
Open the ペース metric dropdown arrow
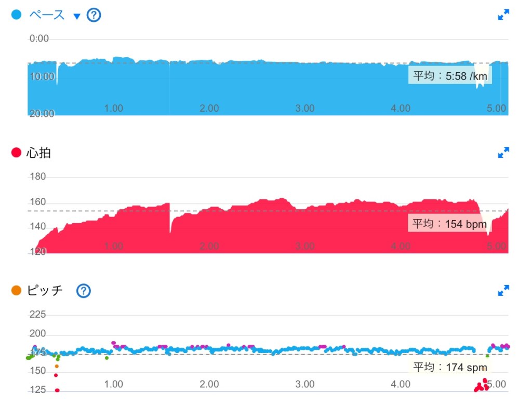point(77,16)
